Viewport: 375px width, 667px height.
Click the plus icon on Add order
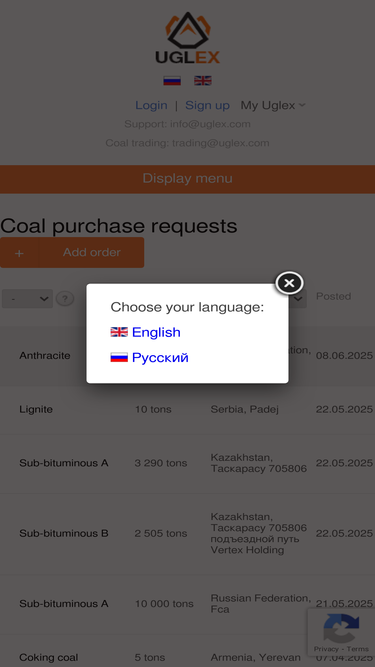pos(19,253)
